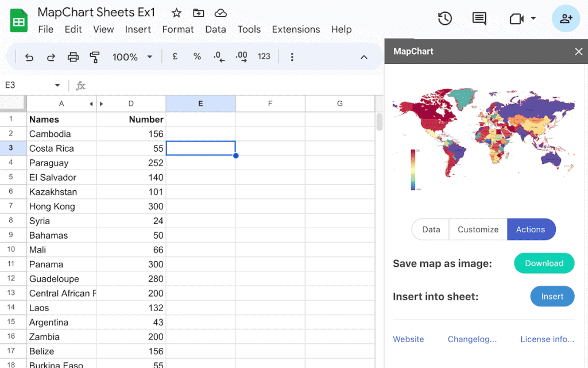
Task: Insert the map into sheet
Action: coord(552,296)
